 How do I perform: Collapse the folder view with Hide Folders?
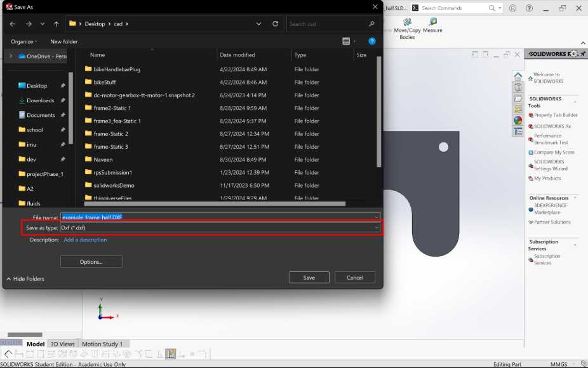click(x=25, y=278)
